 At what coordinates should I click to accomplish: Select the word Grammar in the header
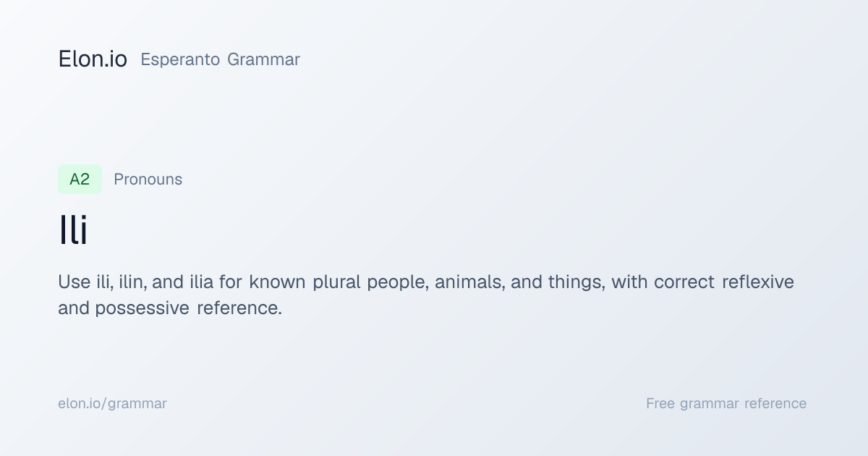(263, 59)
